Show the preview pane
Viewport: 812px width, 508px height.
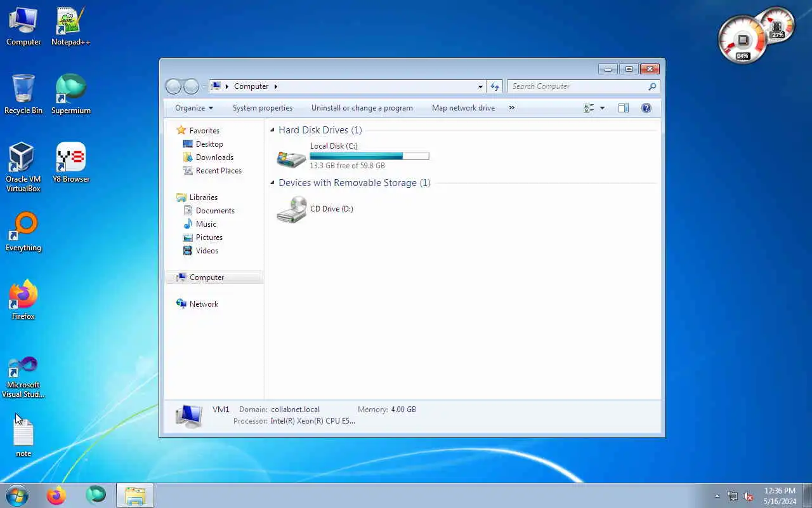pyautogui.click(x=624, y=108)
